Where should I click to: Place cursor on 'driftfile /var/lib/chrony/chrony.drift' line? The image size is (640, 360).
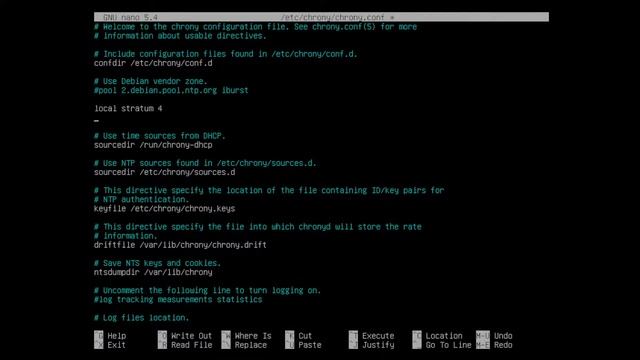point(180,245)
